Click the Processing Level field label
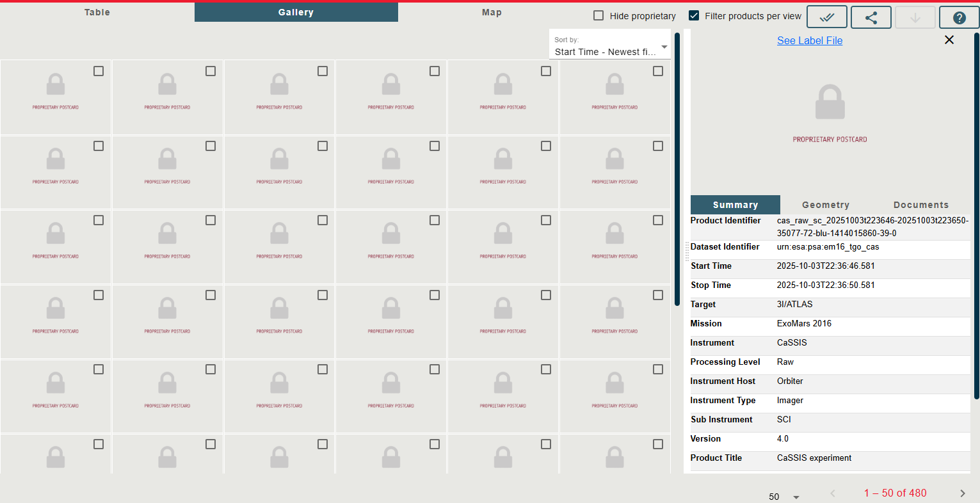Viewport: 980px width, 503px height. click(x=725, y=362)
